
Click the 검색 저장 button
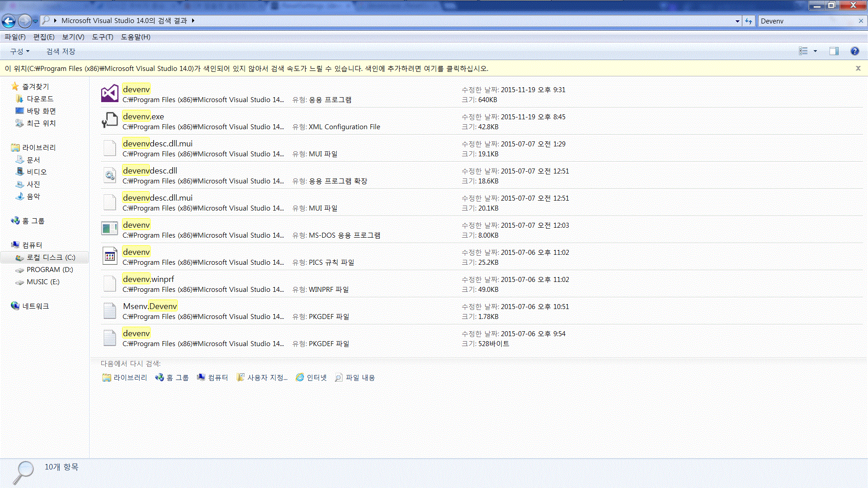click(x=61, y=51)
